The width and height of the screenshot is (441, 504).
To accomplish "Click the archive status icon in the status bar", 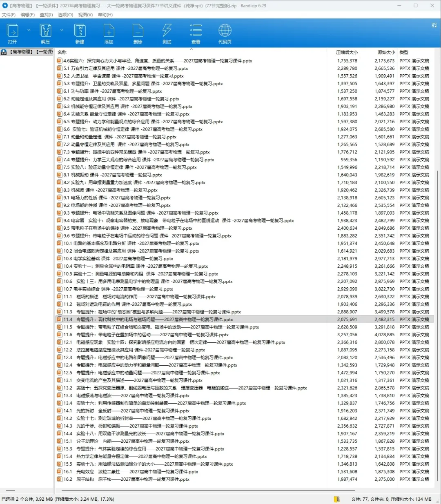I will (x=337, y=499).
